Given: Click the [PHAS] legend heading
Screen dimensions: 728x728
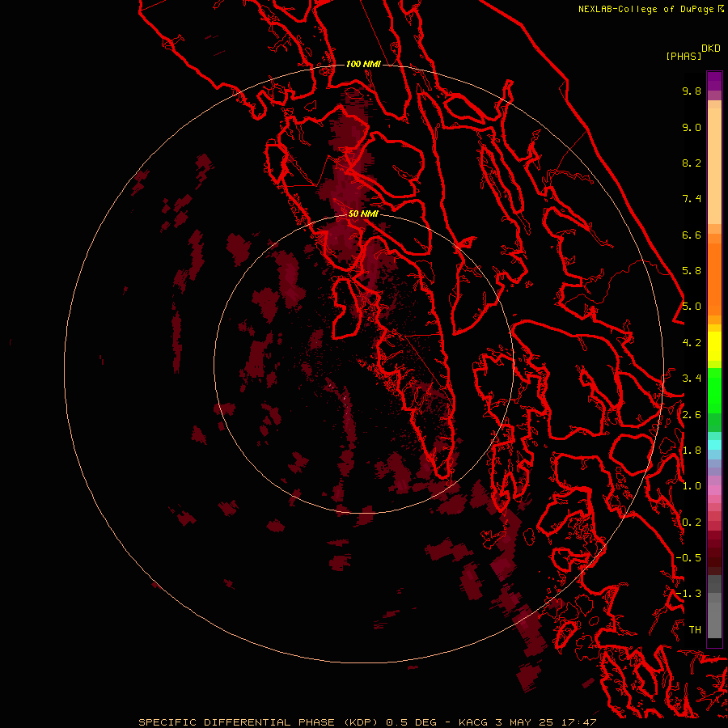Looking at the screenshot, I should pos(684,56).
